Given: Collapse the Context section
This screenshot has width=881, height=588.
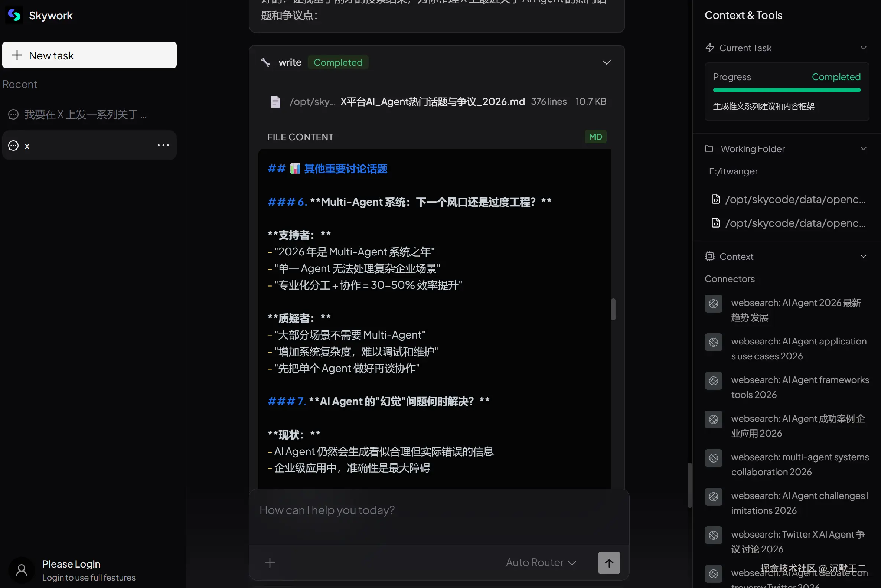Looking at the screenshot, I should coord(863,257).
